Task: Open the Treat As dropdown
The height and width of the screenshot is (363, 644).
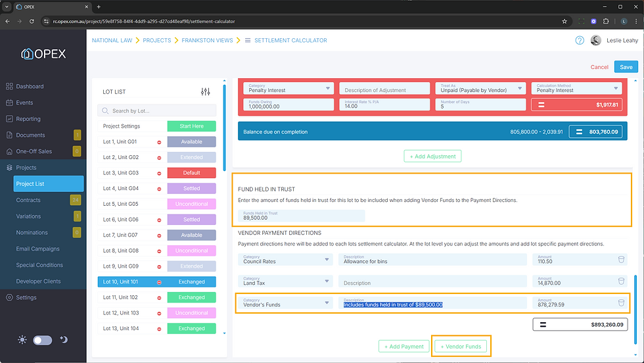Action: point(480,88)
